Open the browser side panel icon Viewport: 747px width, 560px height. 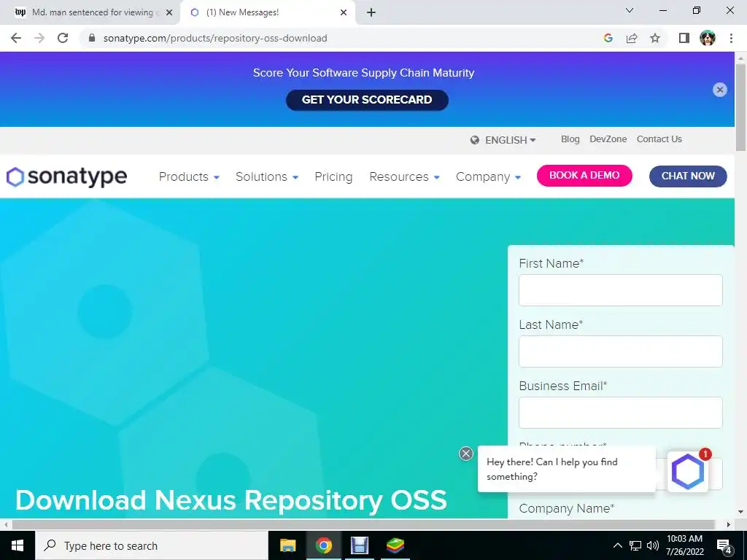[684, 38]
